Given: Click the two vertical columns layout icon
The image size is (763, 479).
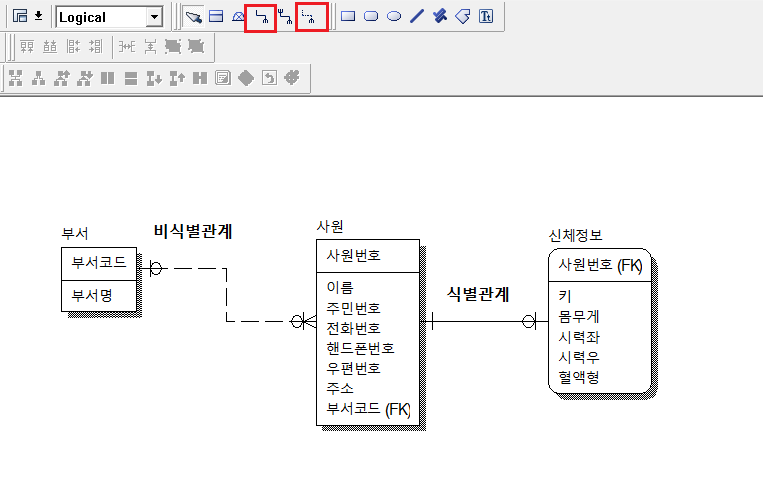Looking at the screenshot, I should tap(108, 78).
